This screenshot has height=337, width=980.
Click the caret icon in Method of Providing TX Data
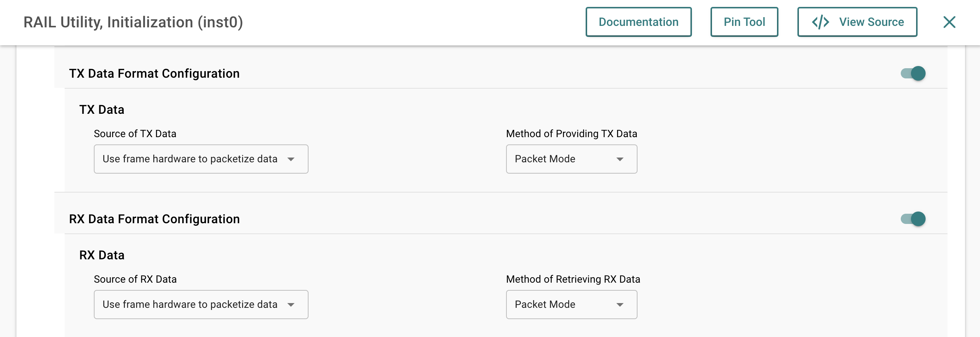coord(620,159)
